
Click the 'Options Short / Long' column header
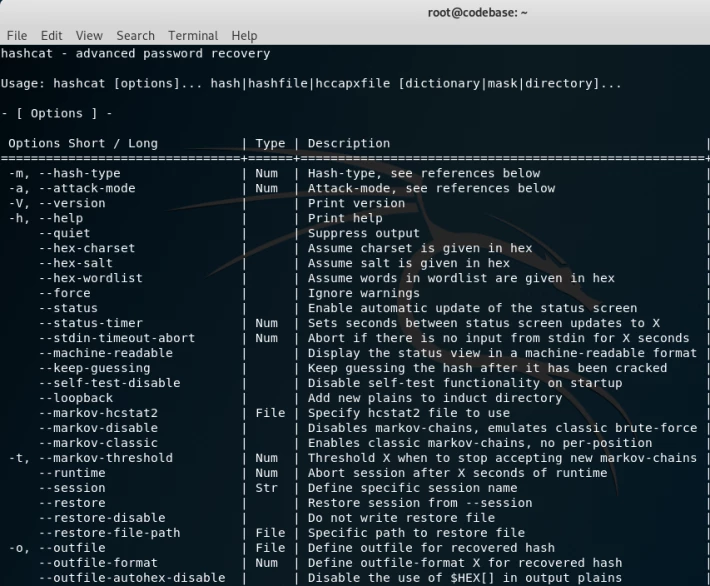(83, 144)
